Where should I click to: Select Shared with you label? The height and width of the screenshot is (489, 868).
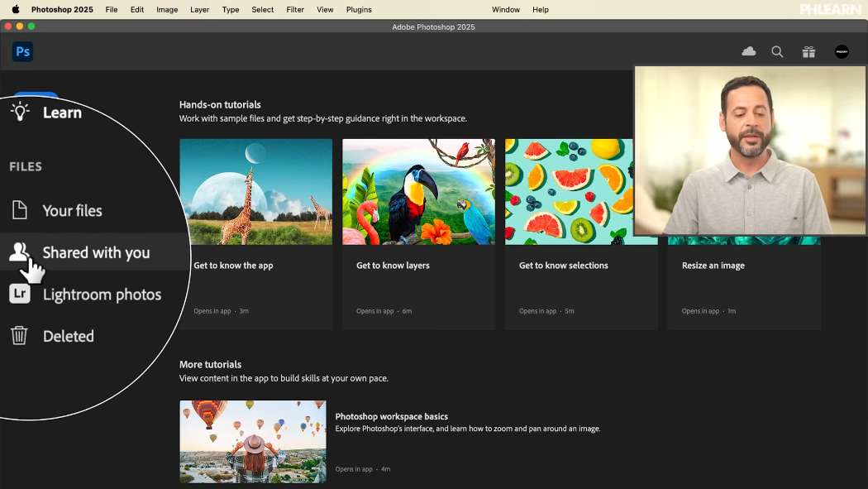click(97, 252)
